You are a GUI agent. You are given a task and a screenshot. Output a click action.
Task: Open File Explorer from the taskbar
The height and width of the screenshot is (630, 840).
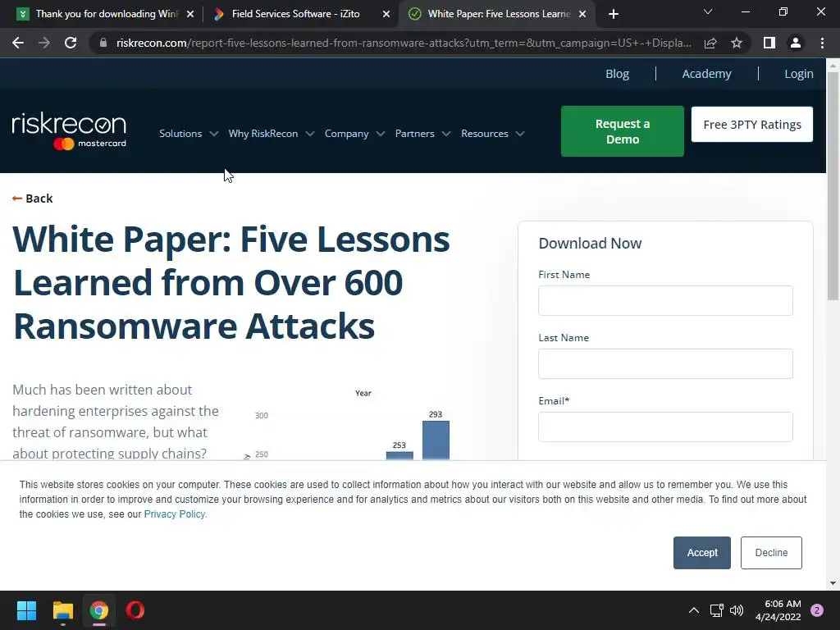tap(62, 610)
